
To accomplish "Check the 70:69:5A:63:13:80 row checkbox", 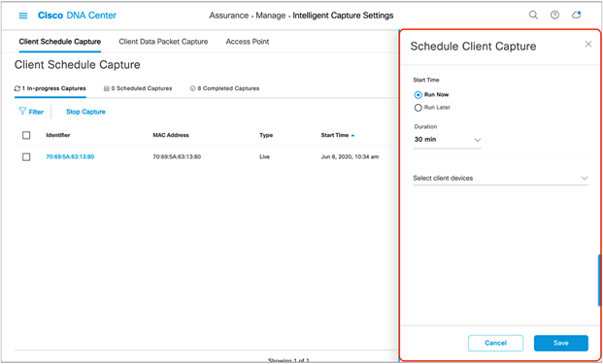I will point(26,157).
